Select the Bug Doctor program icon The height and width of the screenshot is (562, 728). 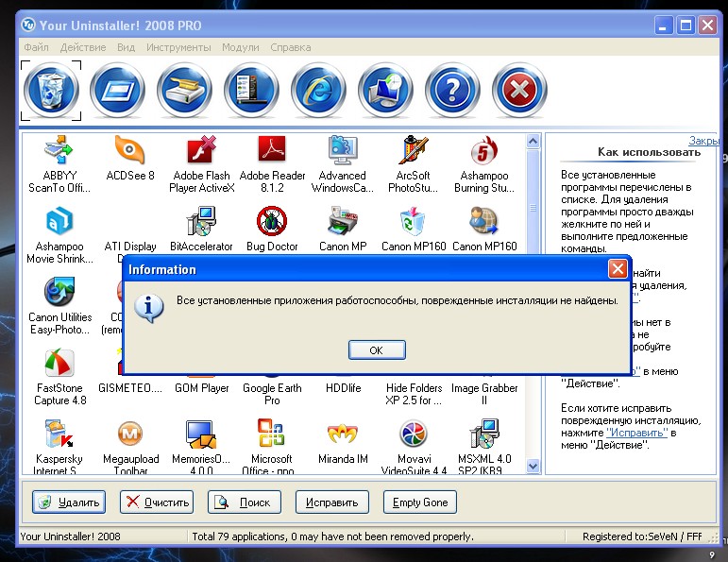272,221
